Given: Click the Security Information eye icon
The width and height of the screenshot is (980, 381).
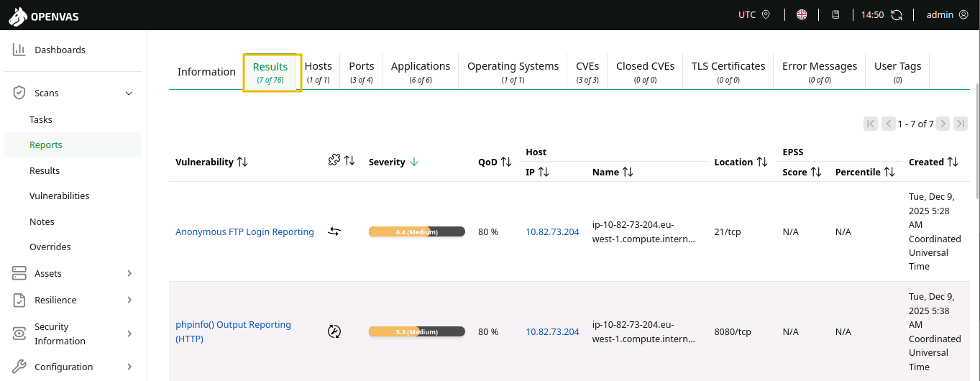Looking at the screenshot, I should [19, 334].
